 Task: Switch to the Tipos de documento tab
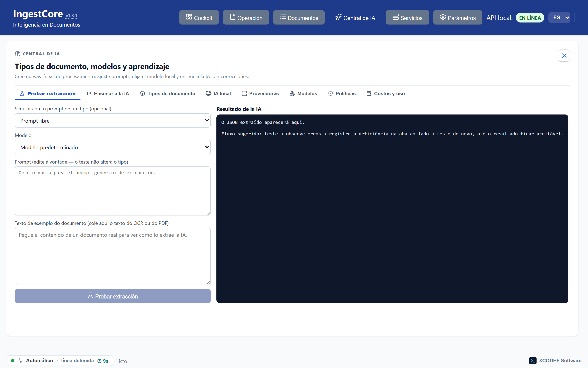point(167,93)
